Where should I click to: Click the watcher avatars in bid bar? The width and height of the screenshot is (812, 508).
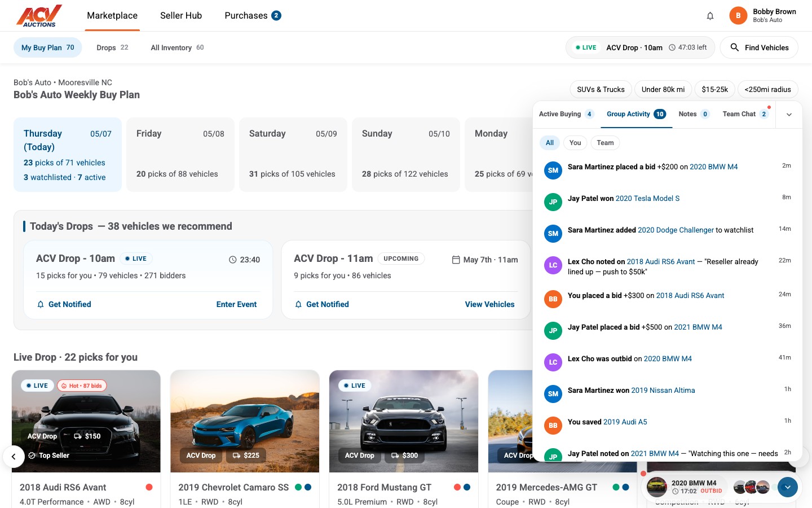point(751,487)
